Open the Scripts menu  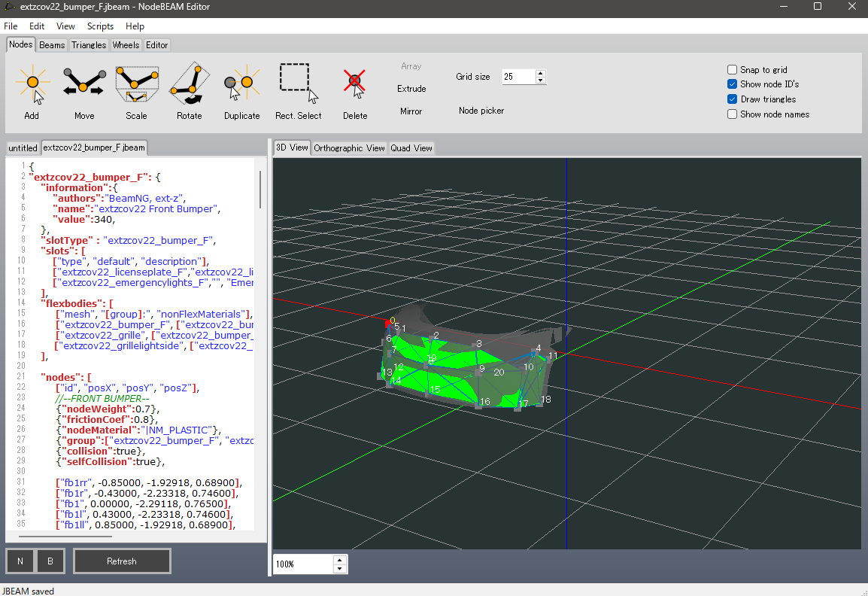click(x=100, y=26)
